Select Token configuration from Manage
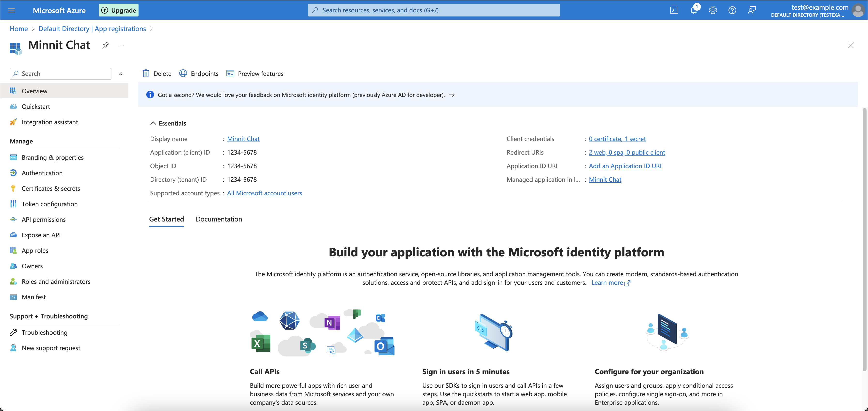This screenshot has height=411, width=868. 50,204
